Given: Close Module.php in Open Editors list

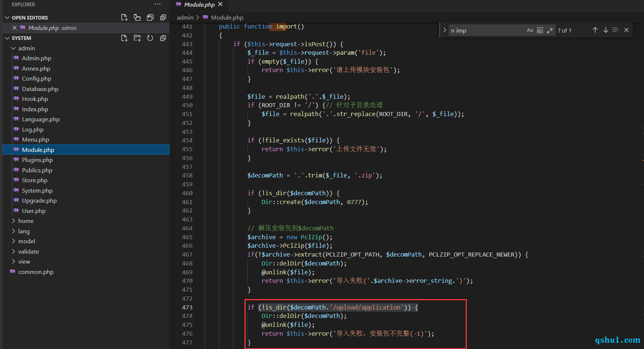Looking at the screenshot, I should 14,28.
